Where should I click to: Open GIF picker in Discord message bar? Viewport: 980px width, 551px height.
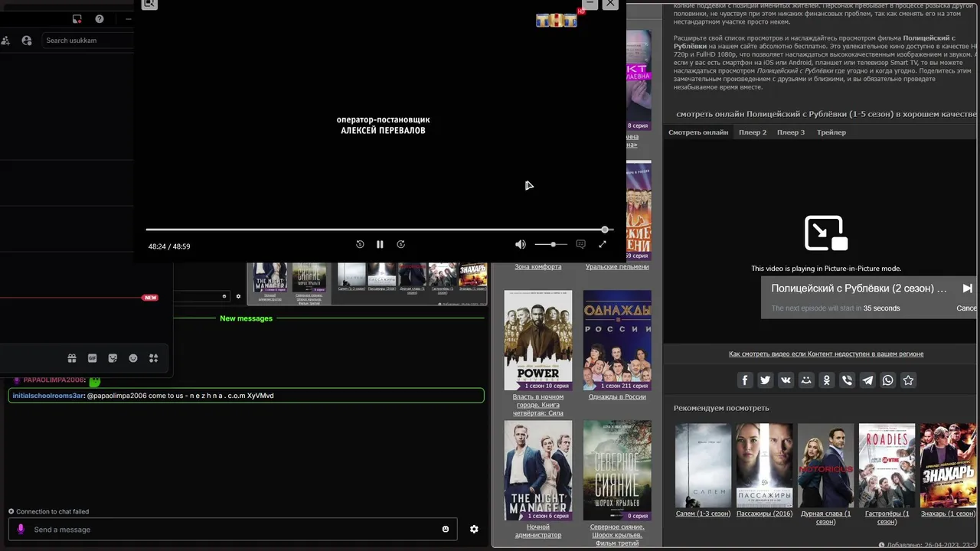93,358
